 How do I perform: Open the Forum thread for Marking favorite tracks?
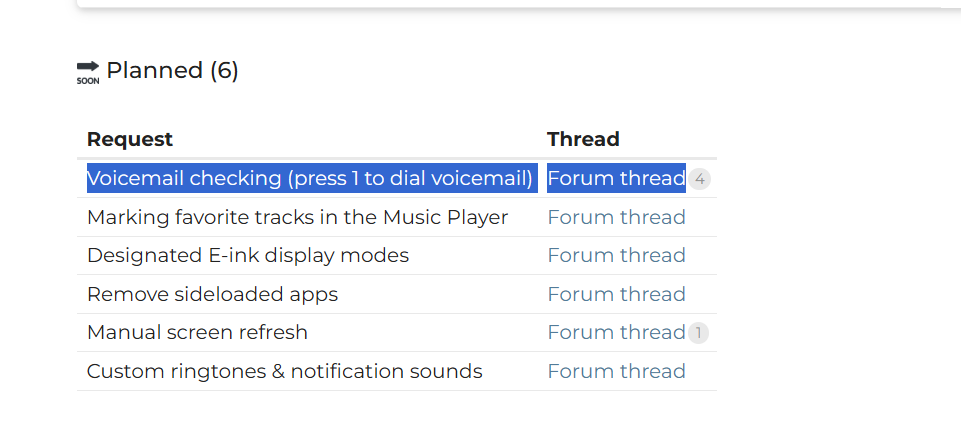[x=616, y=218]
